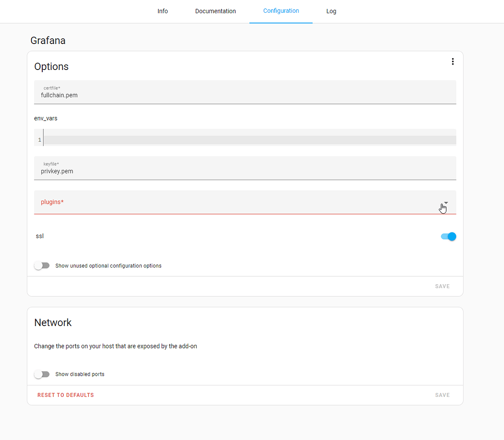Open the Documentation tab
The height and width of the screenshot is (440, 504).
tap(215, 11)
